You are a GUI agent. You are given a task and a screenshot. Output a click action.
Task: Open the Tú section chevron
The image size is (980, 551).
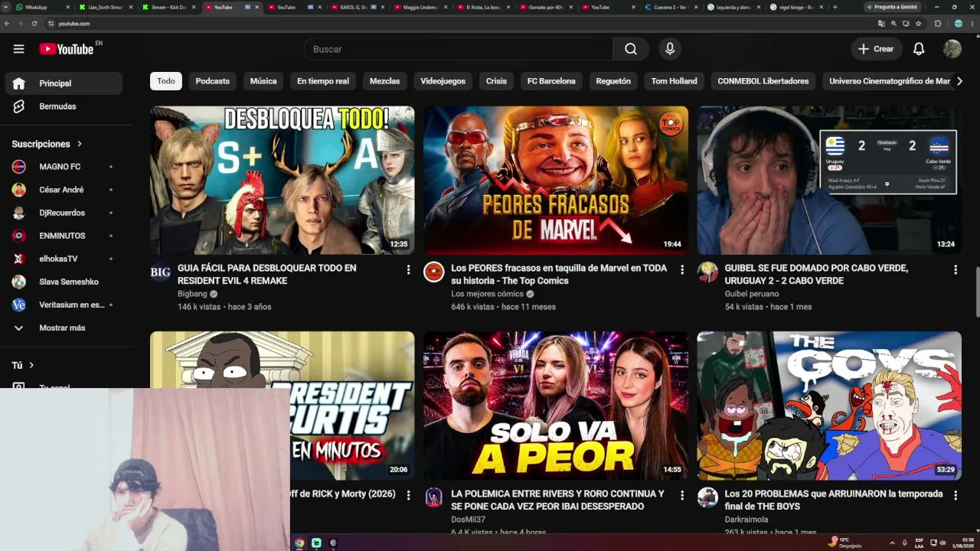point(31,366)
